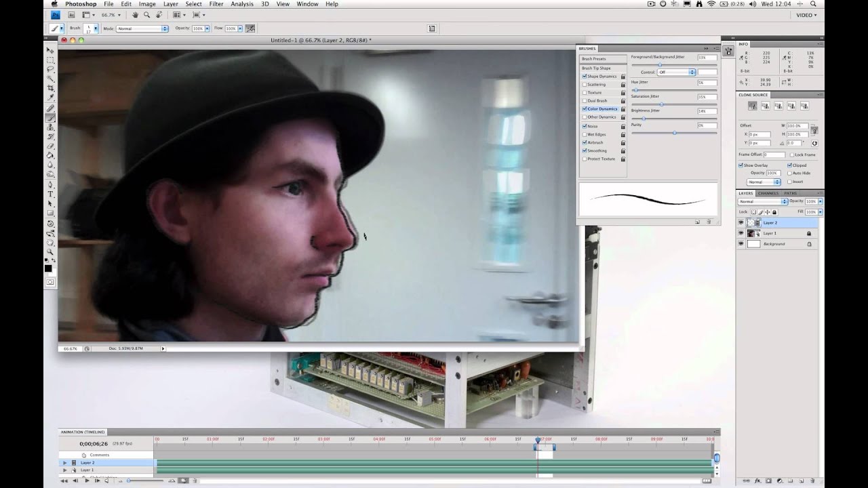Open jitter Control dropdown
The width and height of the screenshot is (868, 488).
[676, 72]
